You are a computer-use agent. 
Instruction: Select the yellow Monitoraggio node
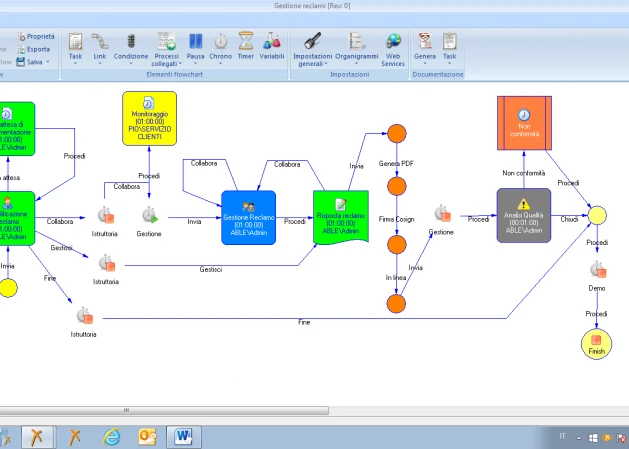pos(150,118)
